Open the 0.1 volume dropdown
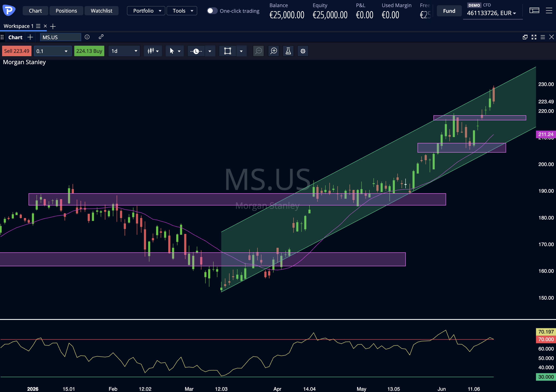Image resolution: width=556 pixels, height=392 pixels. click(52, 51)
